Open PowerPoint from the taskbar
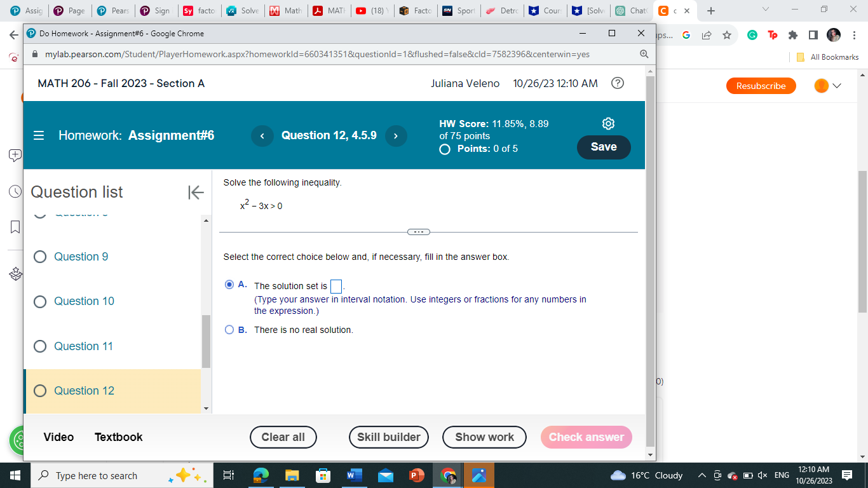 416,475
